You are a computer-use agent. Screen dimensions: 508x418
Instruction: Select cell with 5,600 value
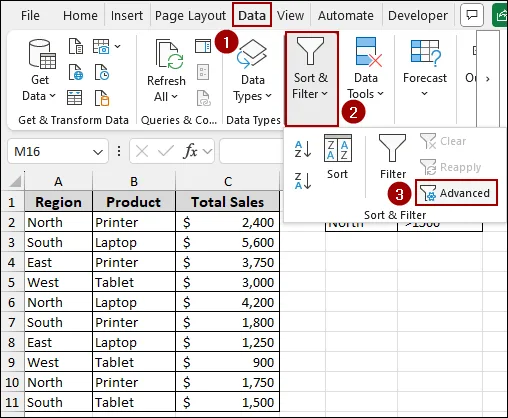(228, 242)
